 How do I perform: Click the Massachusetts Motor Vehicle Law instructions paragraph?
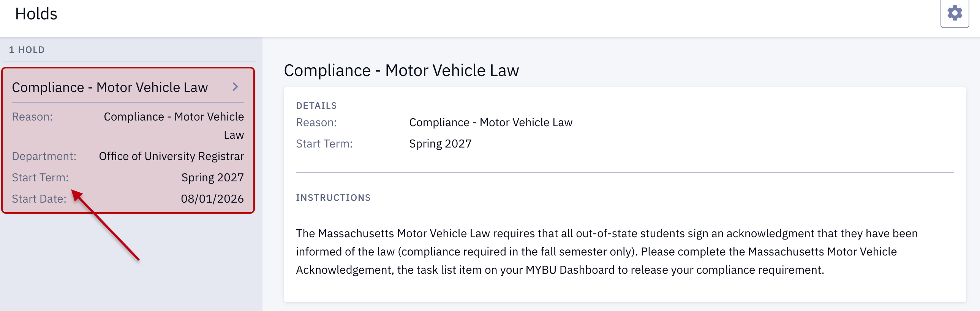(607, 251)
